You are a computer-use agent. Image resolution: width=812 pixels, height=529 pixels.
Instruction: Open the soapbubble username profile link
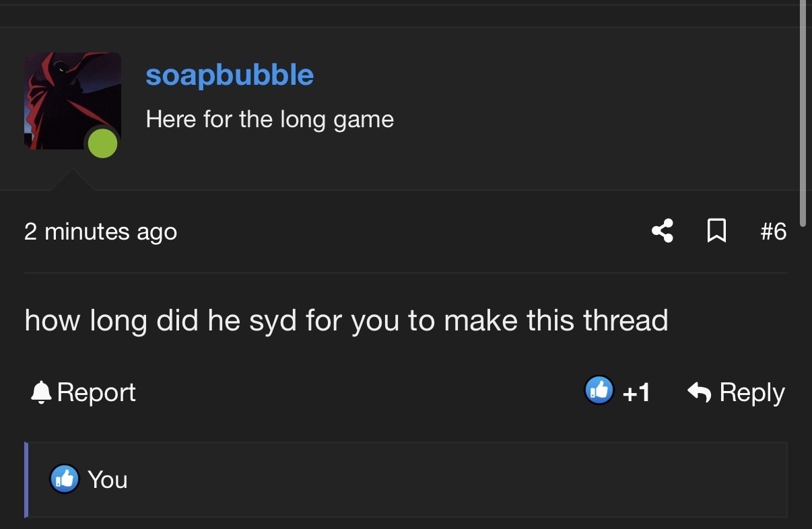[230, 75]
